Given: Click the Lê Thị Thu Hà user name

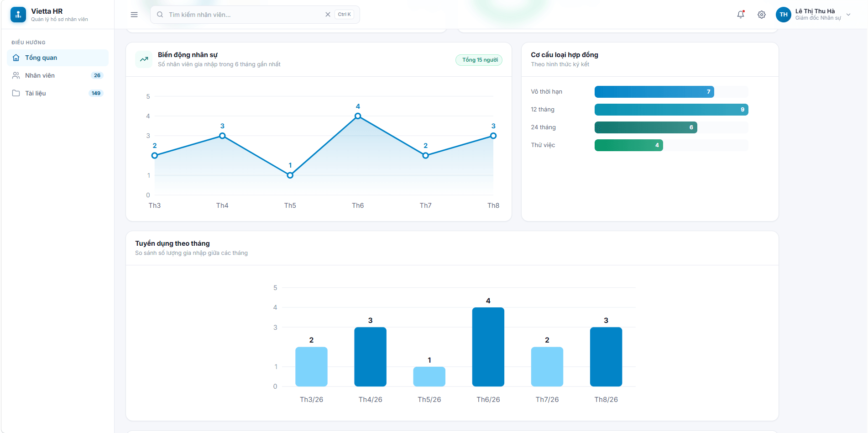Looking at the screenshot, I should tap(815, 11).
